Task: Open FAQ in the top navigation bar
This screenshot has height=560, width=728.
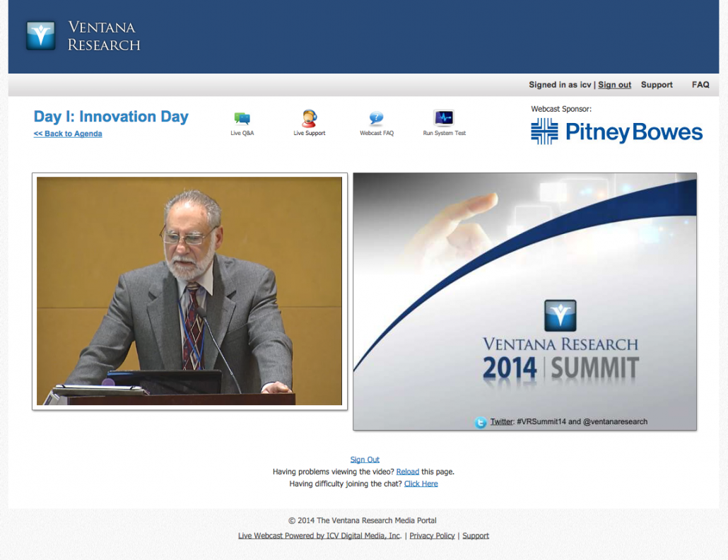Action: (x=700, y=85)
